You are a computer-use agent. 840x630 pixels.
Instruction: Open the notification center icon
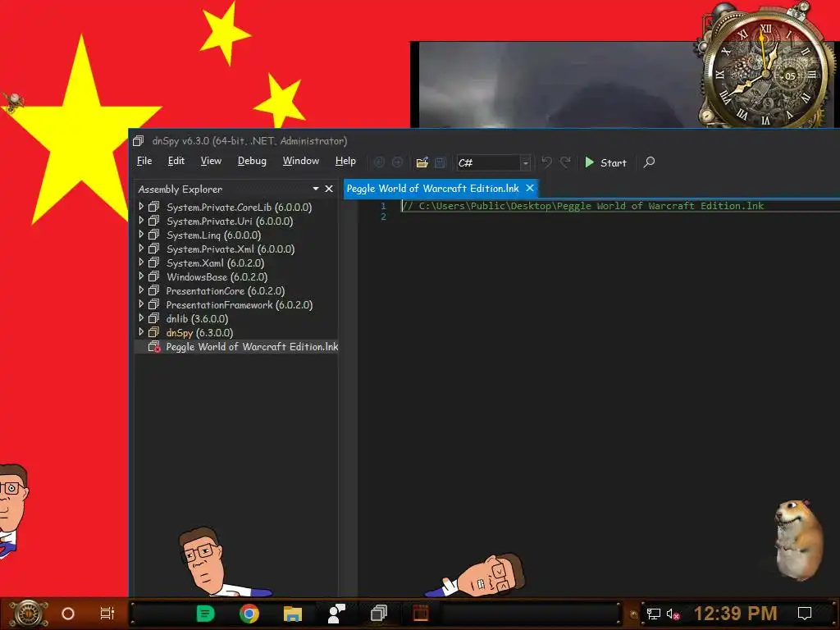point(804,614)
